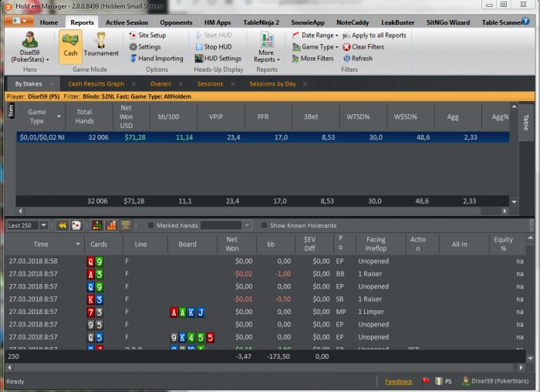Select Sessions by Day report tab
This screenshot has width=540, height=392.
pos(272,84)
